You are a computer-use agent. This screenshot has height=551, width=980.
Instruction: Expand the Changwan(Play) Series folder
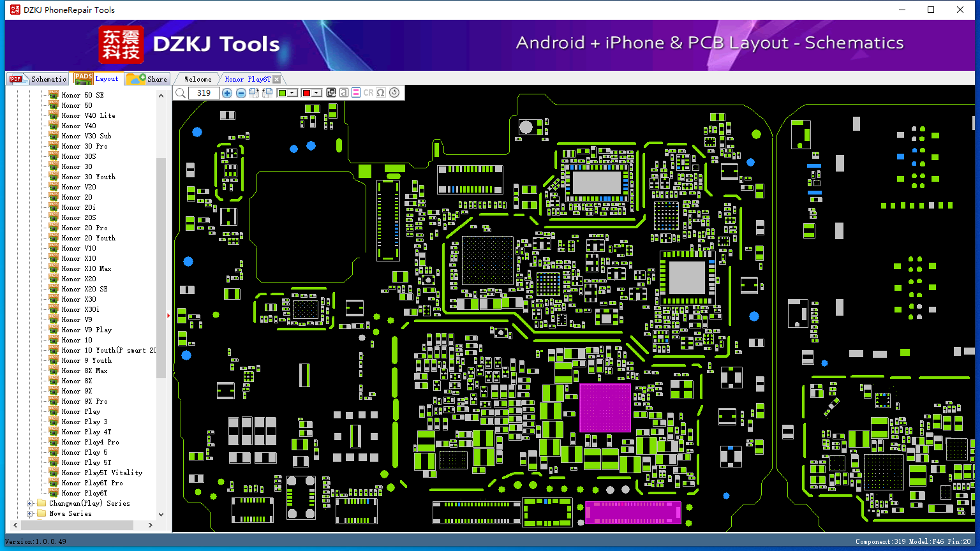[x=29, y=504]
